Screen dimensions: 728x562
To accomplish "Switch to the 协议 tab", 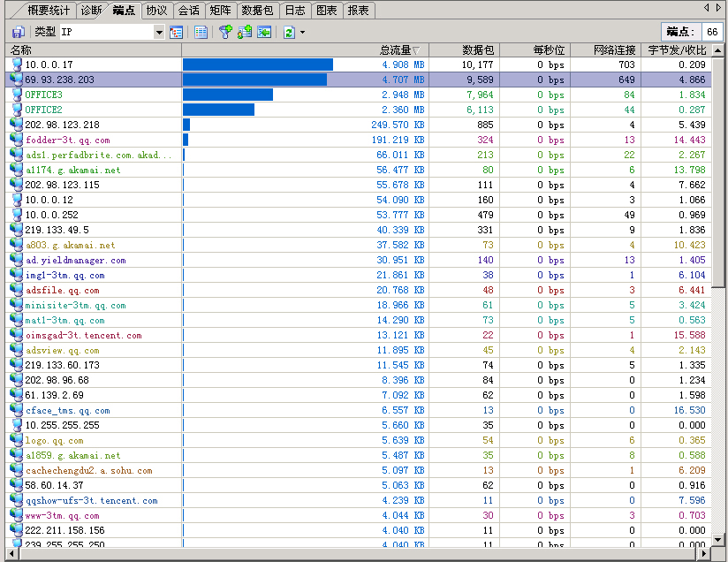I will 156,11.
